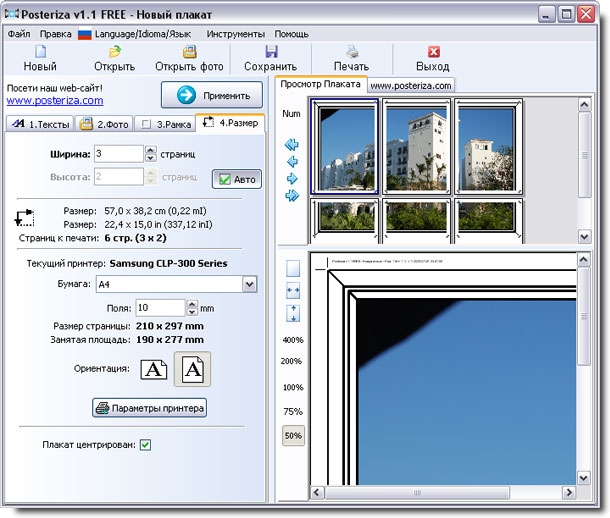Increase Ширина pages with up spinner

click(151, 150)
